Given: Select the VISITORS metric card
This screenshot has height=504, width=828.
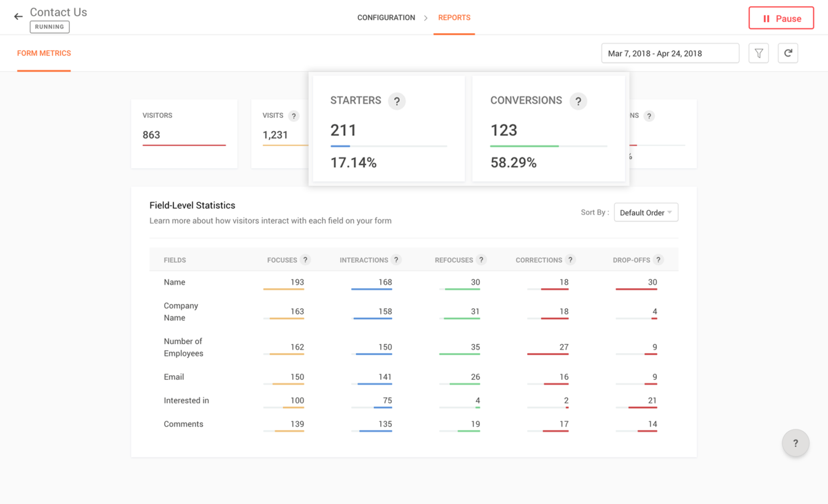Looking at the screenshot, I should click(x=184, y=133).
